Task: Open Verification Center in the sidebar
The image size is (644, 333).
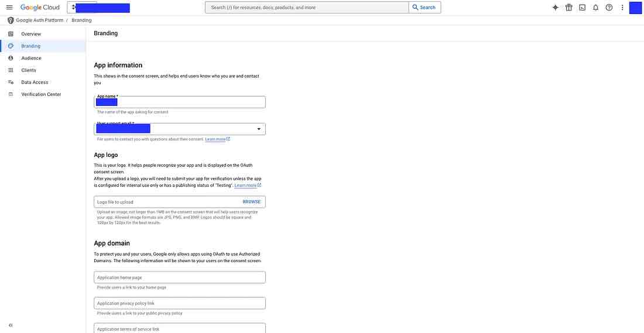Action: coord(43,94)
